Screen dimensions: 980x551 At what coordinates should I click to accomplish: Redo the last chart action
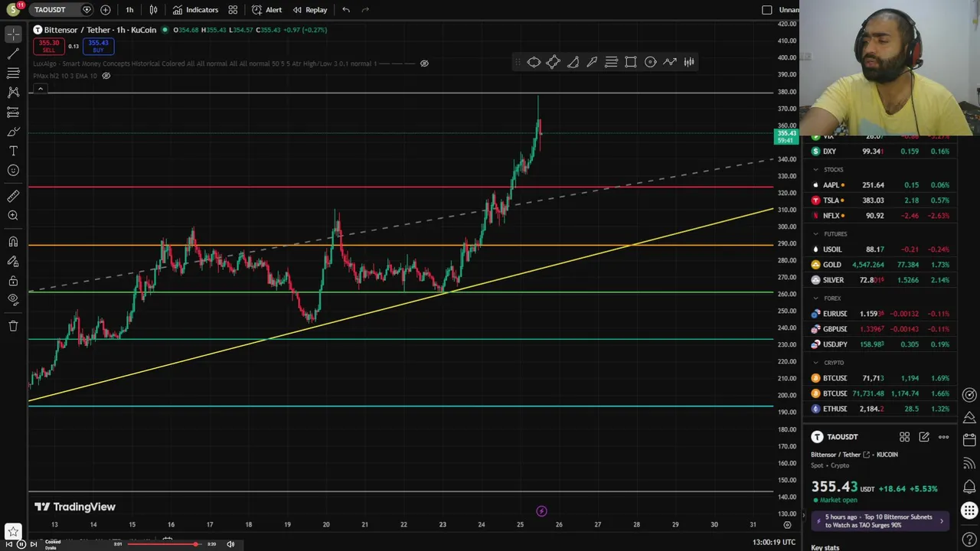coord(365,10)
